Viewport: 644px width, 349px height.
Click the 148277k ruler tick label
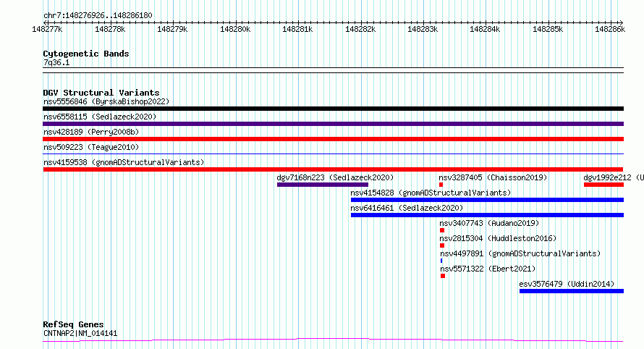(x=47, y=29)
